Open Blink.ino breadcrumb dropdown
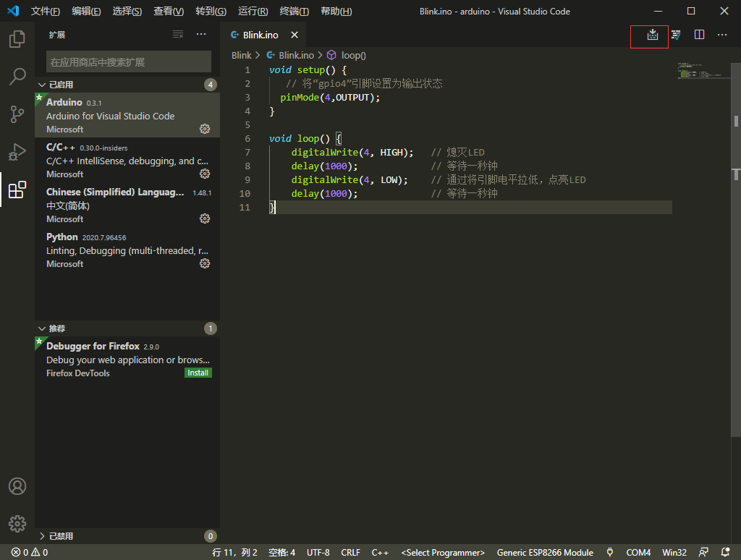 (x=290, y=55)
